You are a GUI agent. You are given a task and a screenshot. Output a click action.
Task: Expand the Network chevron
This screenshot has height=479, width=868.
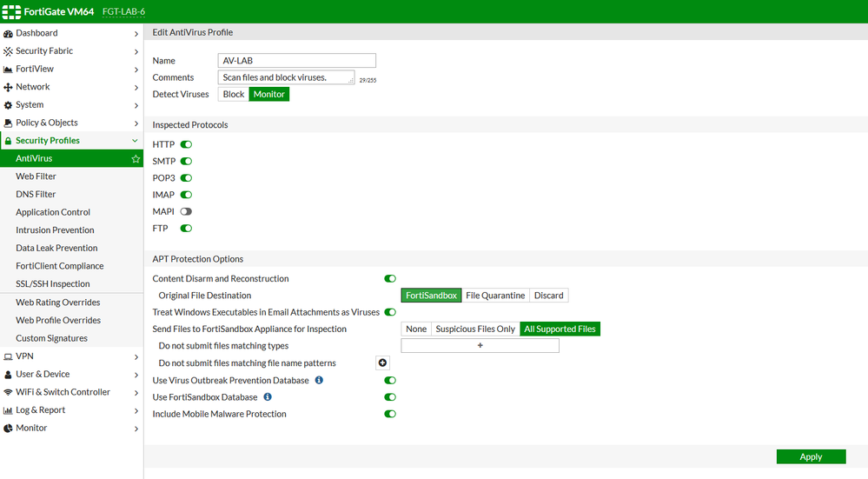tap(136, 88)
